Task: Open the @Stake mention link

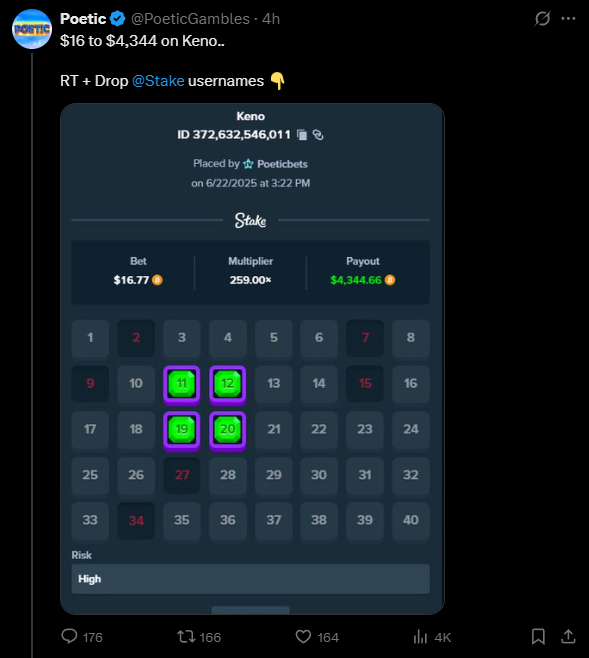Action: pyautogui.click(x=158, y=81)
